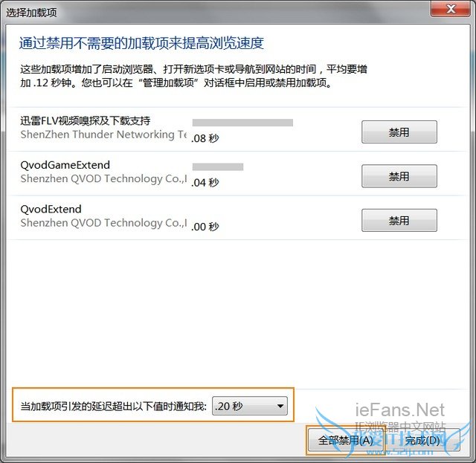The width and height of the screenshot is (476, 463).
Task: Close the 选择加载项 dialog with X
Action: click(x=450, y=9)
